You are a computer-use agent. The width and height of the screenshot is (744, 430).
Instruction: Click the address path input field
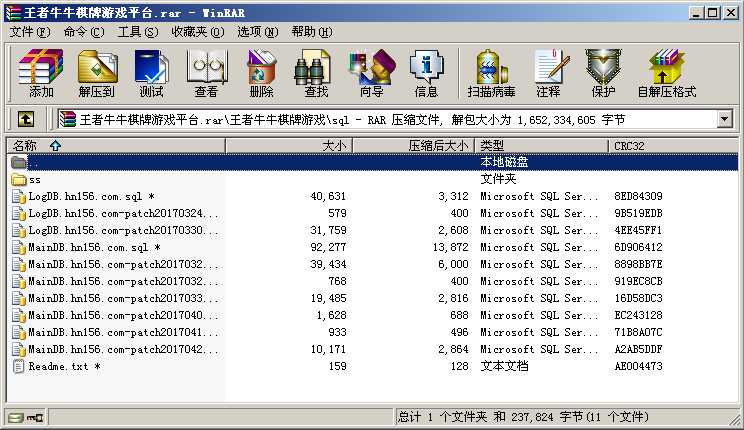click(x=387, y=119)
